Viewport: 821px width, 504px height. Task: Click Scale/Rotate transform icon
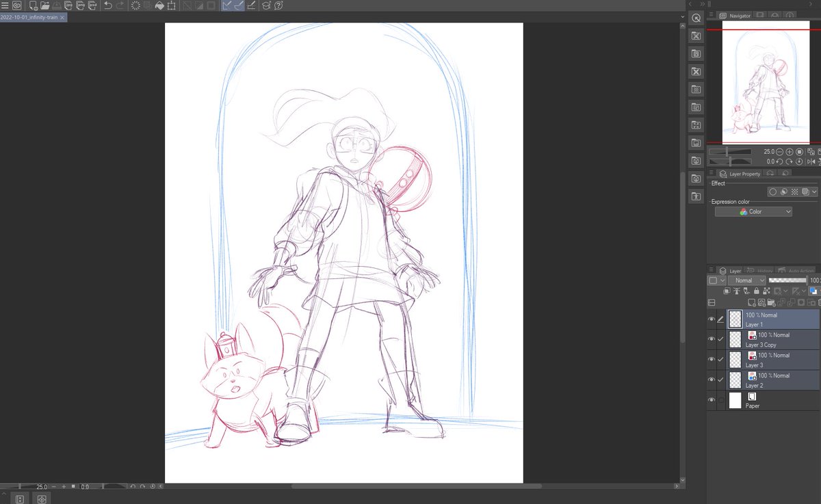[x=171, y=5]
